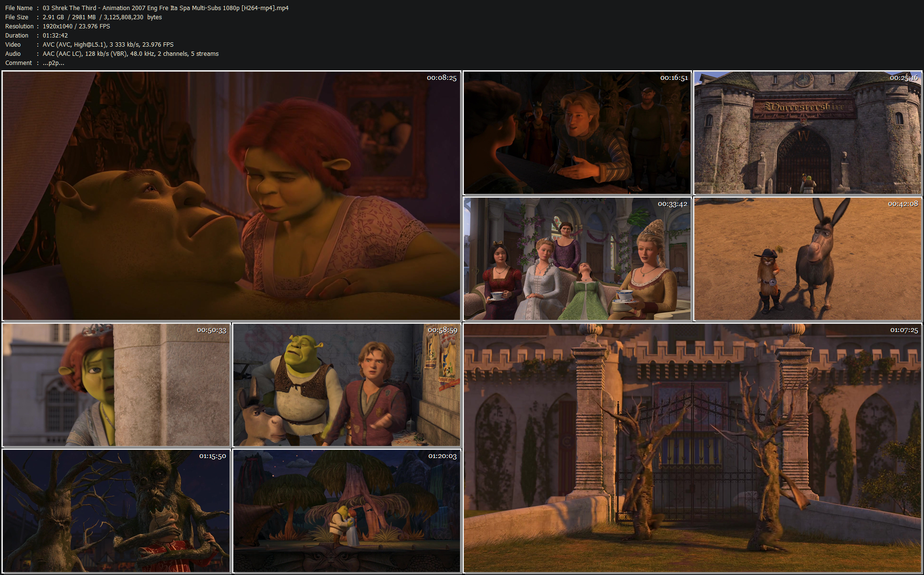The width and height of the screenshot is (924, 575).
Task: Open the Worcestershire castle thumbnail at 00:25:16
Action: 808,133
